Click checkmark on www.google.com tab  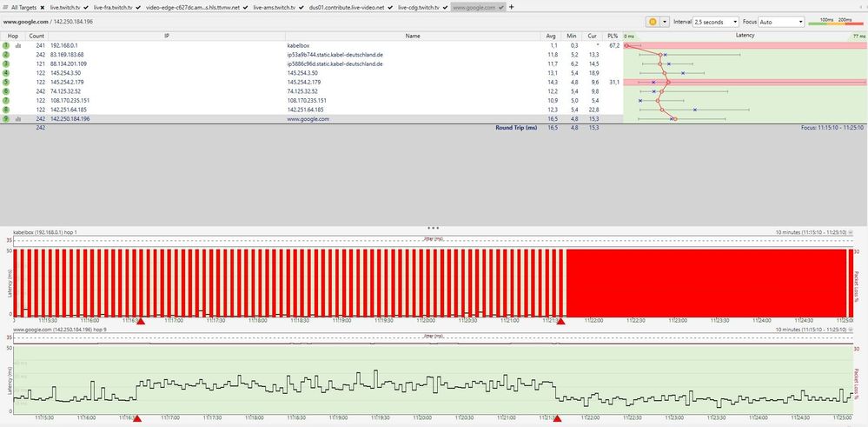(501, 7)
